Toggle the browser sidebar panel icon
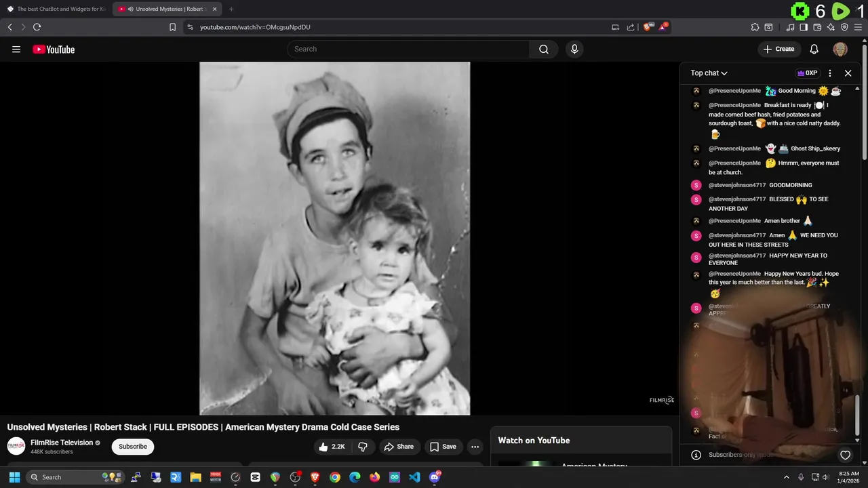868x488 pixels. (804, 27)
